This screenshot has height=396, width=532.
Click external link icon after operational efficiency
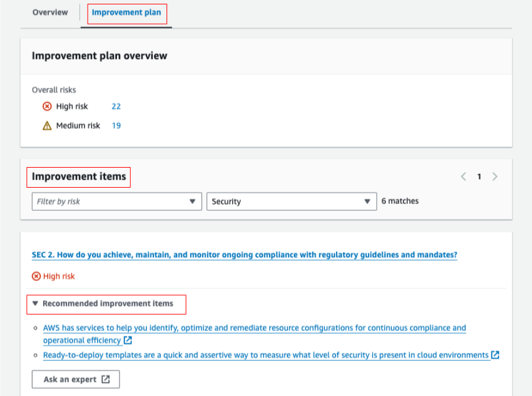coord(128,340)
